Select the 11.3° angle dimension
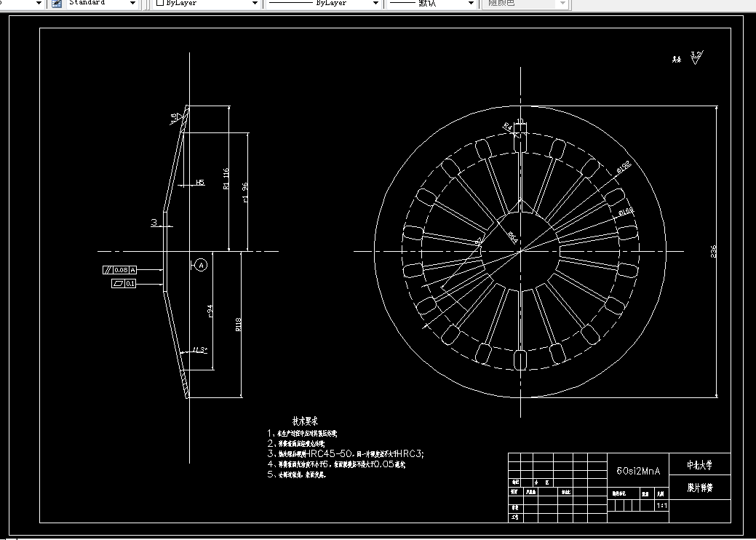The height and width of the screenshot is (540, 756). 200,349
